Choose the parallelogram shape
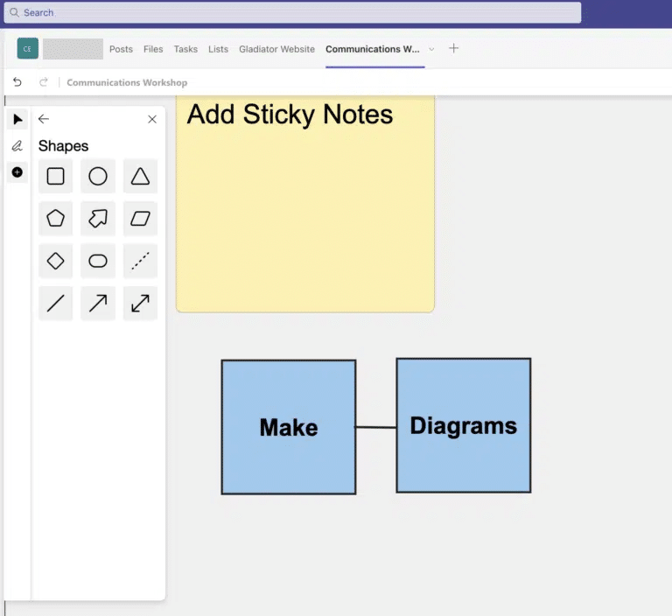Screen dimensions: 672x616 point(140,219)
